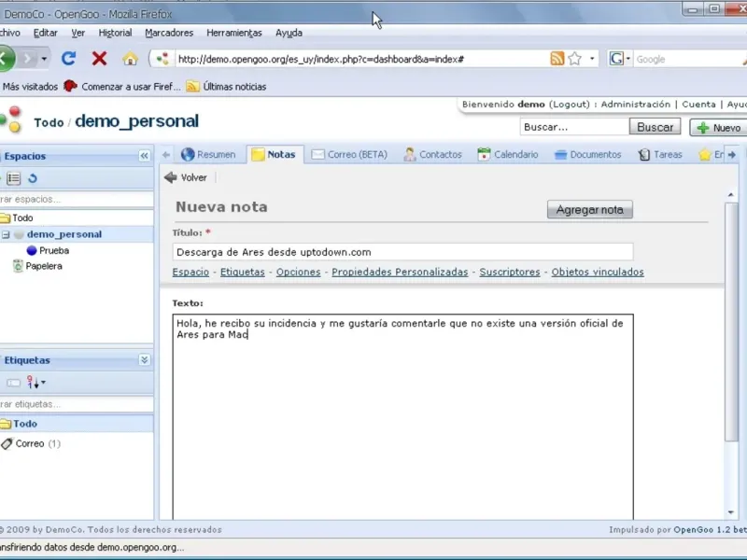Viewport: 747px width, 560px height.
Task: Click the Buscar search button
Action: click(x=655, y=127)
